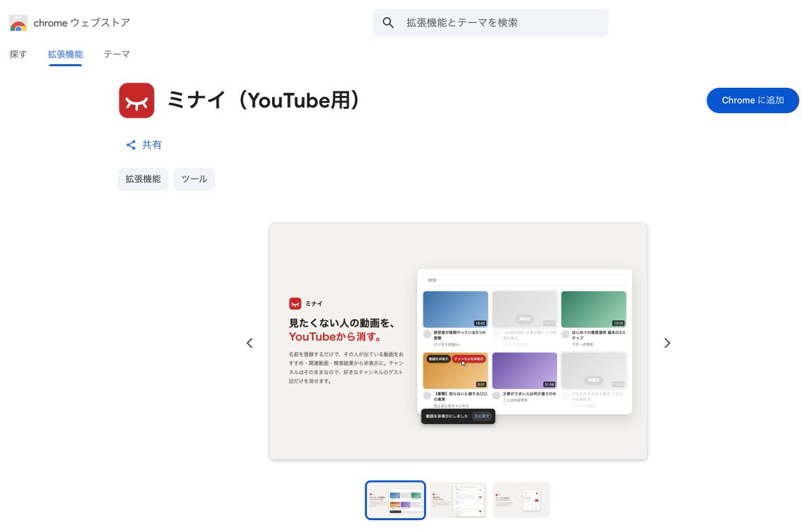Click the chrome ウェブストア title text
This screenshot has width=812, height=529.
click(x=82, y=23)
